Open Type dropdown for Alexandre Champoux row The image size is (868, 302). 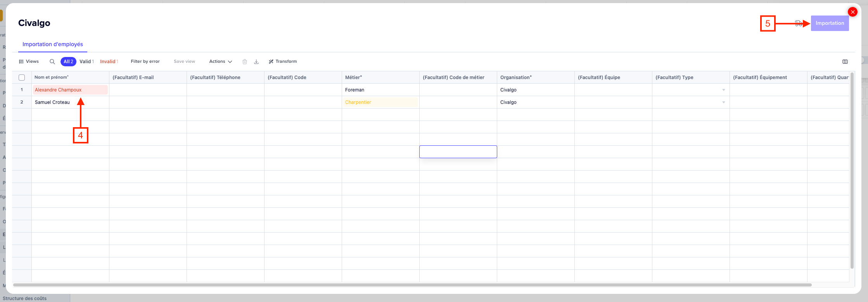pyautogui.click(x=723, y=90)
